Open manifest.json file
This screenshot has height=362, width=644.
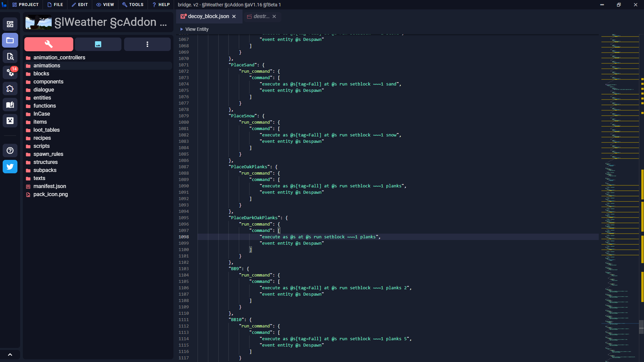(x=50, y=186)
